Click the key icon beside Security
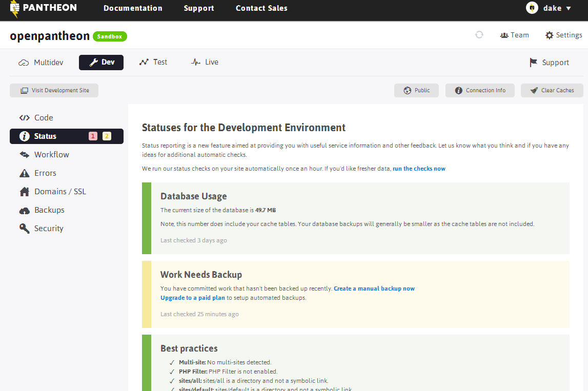This screenshot has width=588, height=391. [25, 229]
